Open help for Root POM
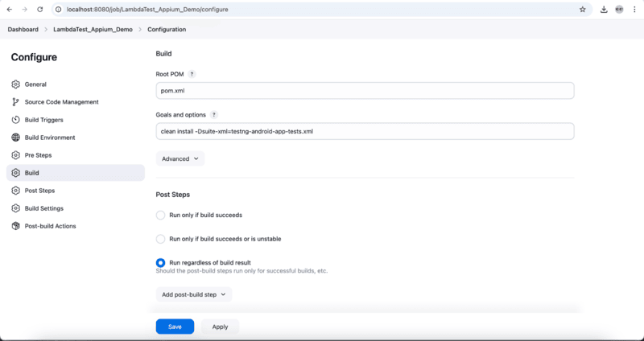The image size is (644, 341). click(192, 74)
